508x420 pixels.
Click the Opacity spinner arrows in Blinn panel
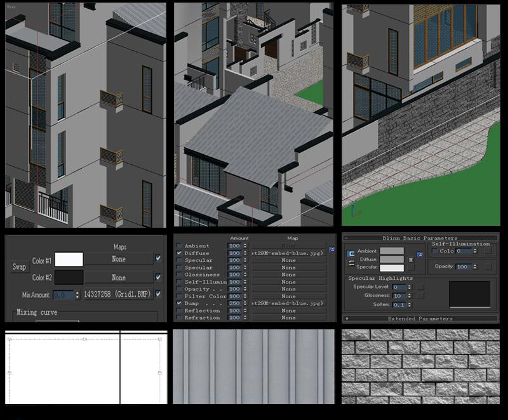click(x=474, y=266)
